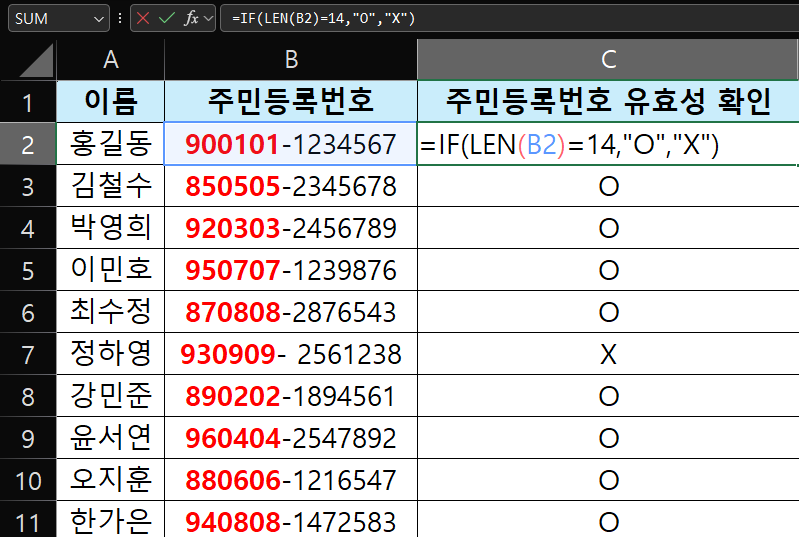Expand the function list arrow beside fx
The width and height of the screenshot is (799, 537).
(x=208, y=19)
